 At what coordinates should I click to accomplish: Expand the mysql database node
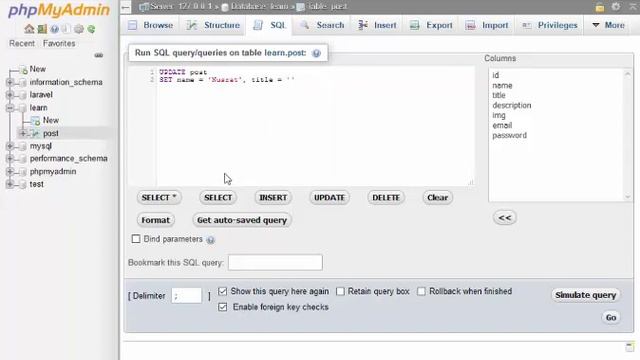[x=10, y=146]
